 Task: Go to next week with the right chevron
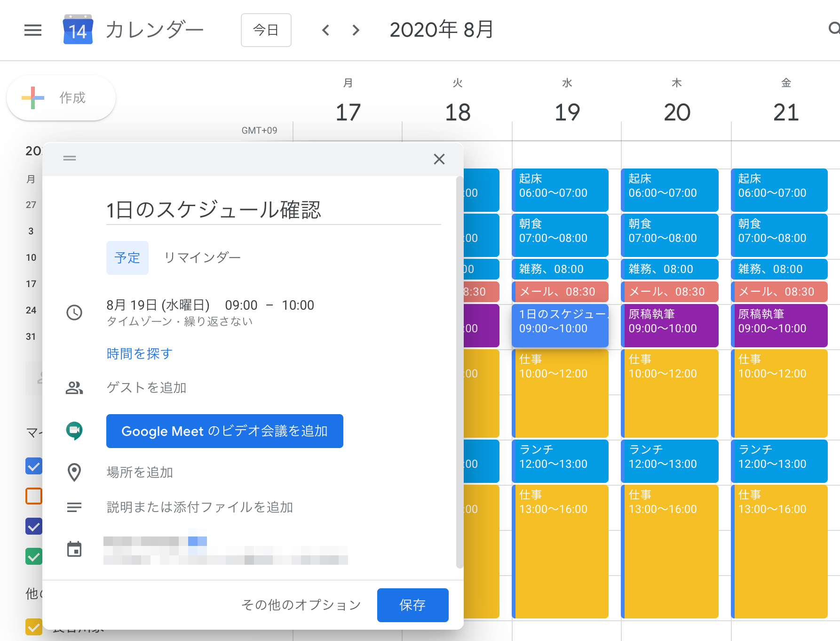coord(356,30)
